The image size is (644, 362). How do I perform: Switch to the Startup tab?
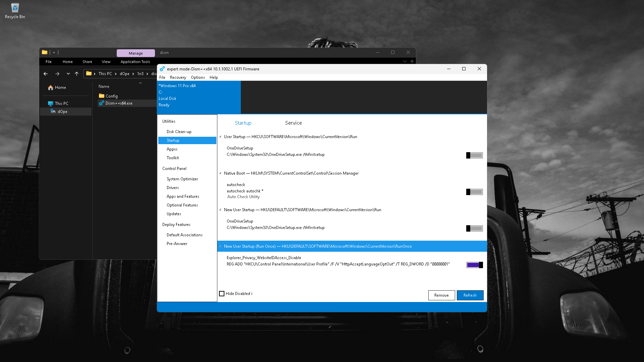(243, 123)
